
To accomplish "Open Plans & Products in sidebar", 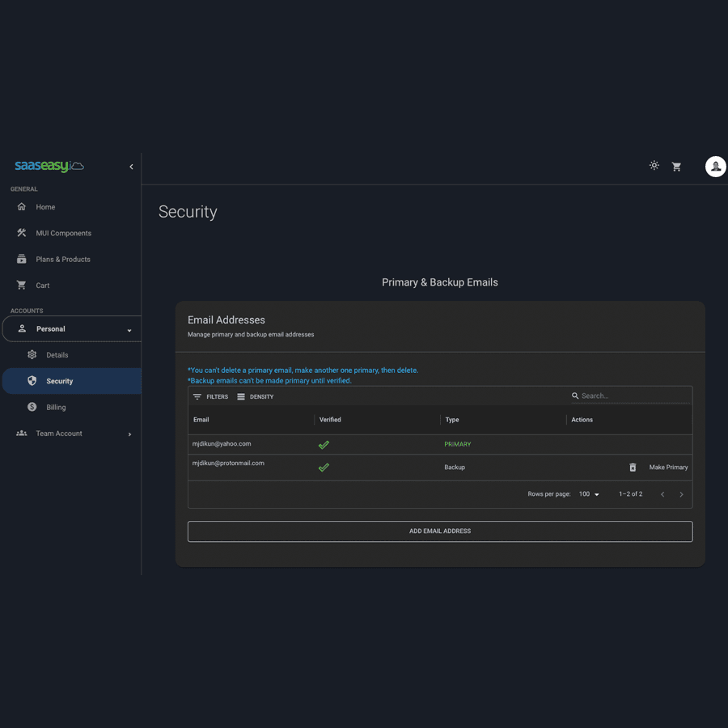I will click(x=62, y=260).
